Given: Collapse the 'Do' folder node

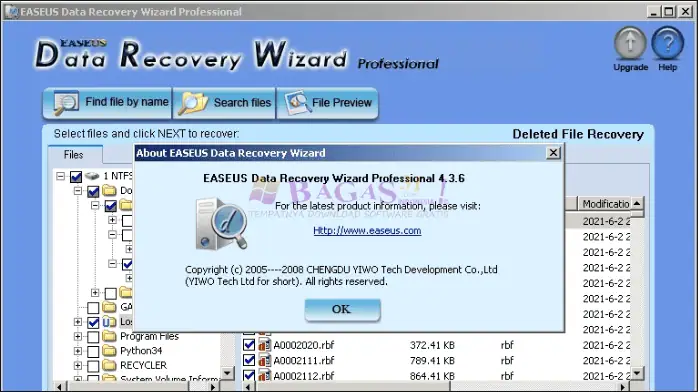Looking at the screenshot, I should (x=78, y=191).
